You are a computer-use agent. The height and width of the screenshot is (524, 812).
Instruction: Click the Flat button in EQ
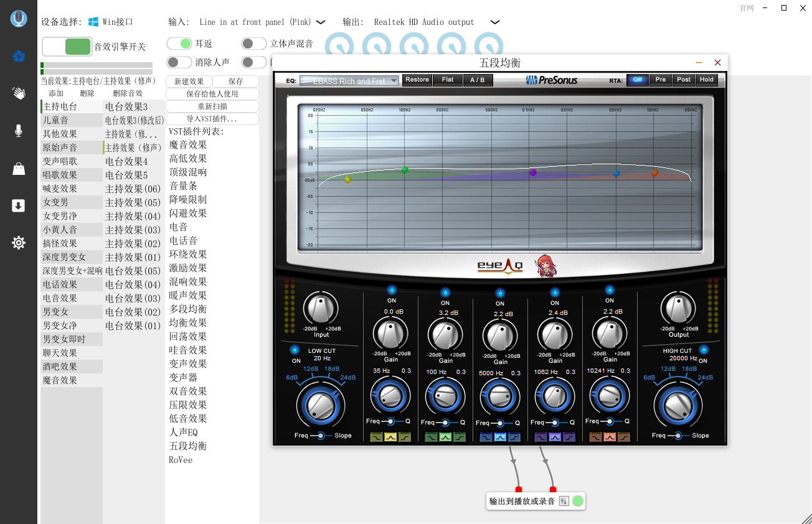[x=448, y=80]
